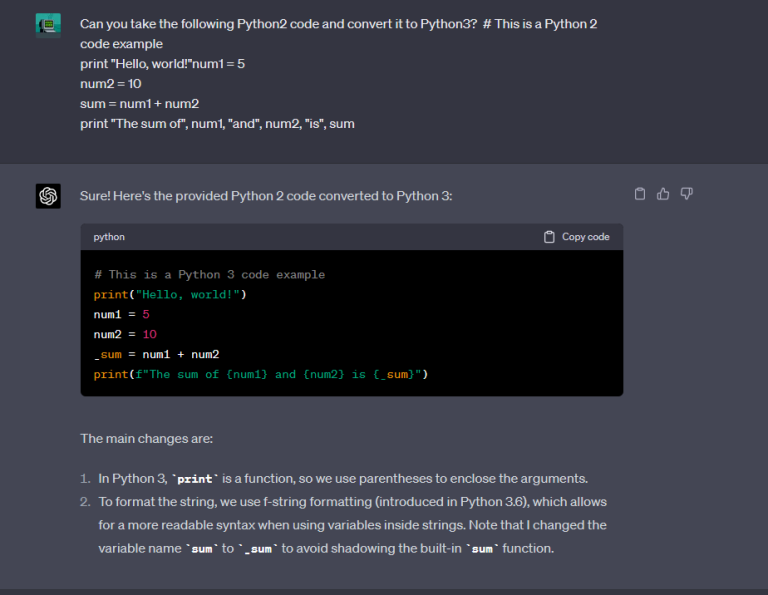Click the num1 = 5 code line
The width and height of the screenshot is (768, 595).
(x=121, y=314)
